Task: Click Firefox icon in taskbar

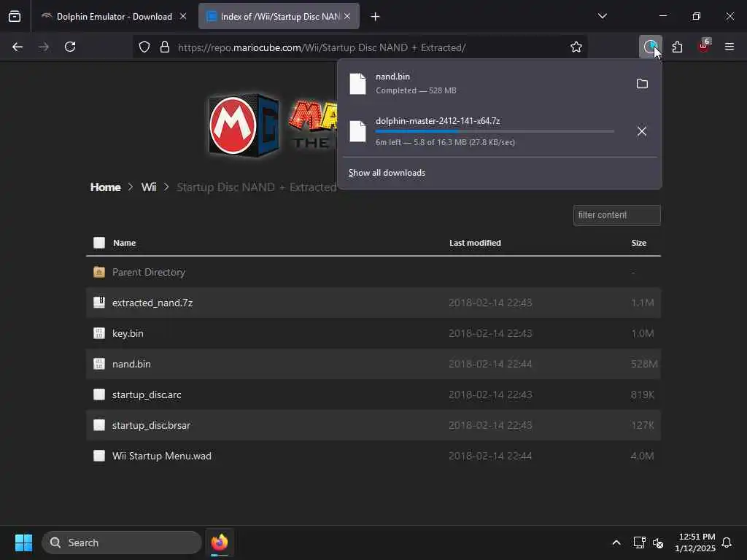Action: click(x=220, y=542)
